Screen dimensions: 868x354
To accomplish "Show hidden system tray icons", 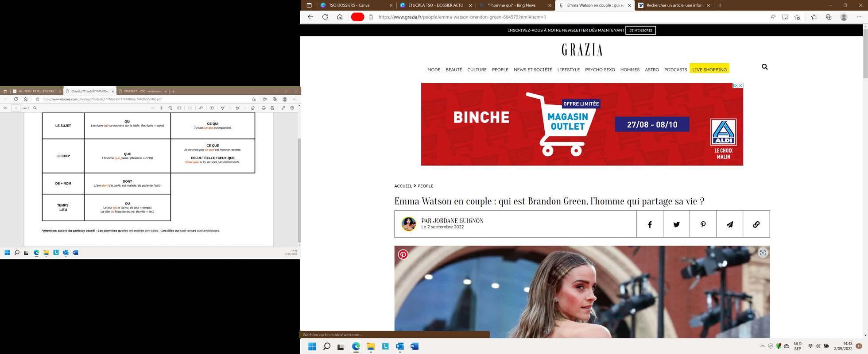I will (x=762, y=346).
